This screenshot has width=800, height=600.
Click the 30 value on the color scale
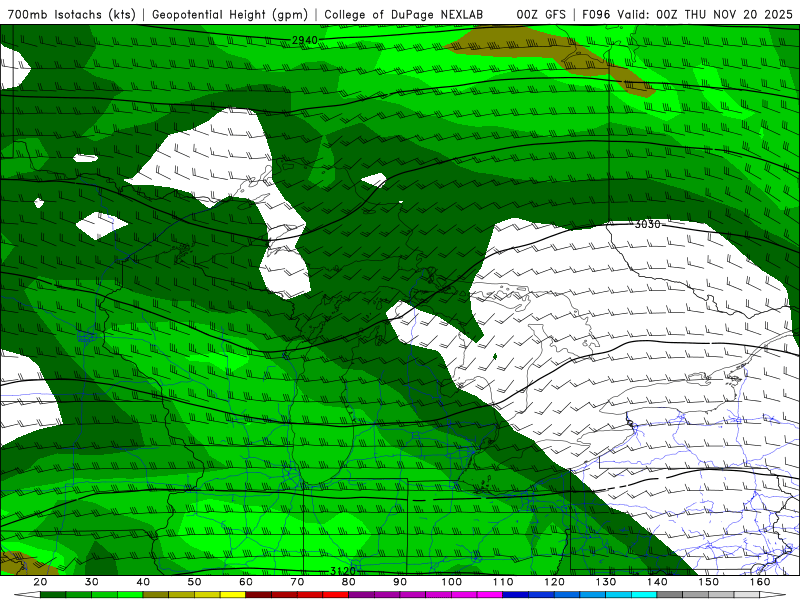92,582
